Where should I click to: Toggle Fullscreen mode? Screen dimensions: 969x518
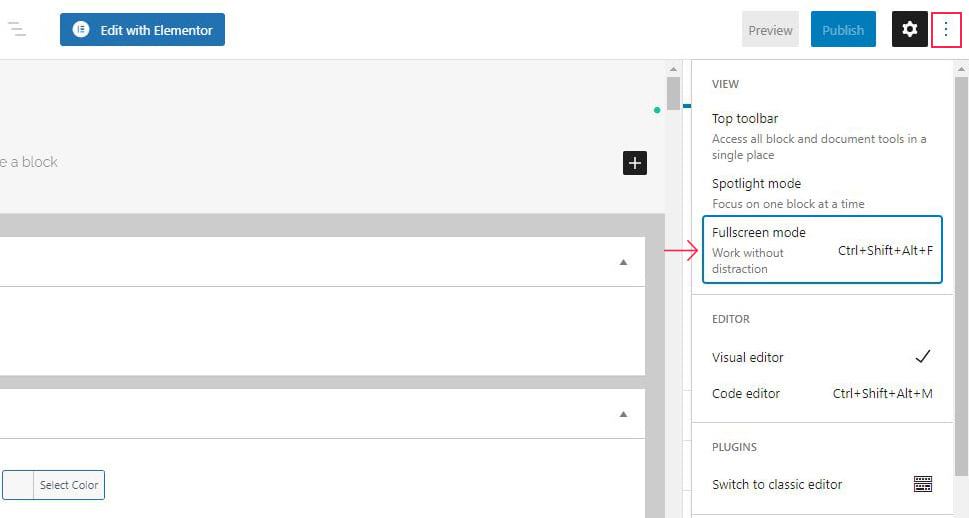point(823,250)
